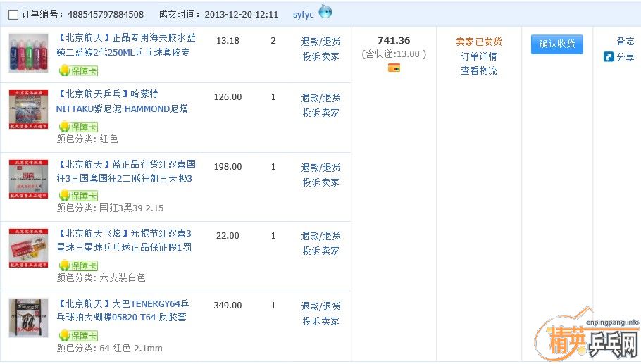Screen dimensions: 641x364
Task: Request 退款/退货 for the 22.00 item
Action: (x=321, y=236)
